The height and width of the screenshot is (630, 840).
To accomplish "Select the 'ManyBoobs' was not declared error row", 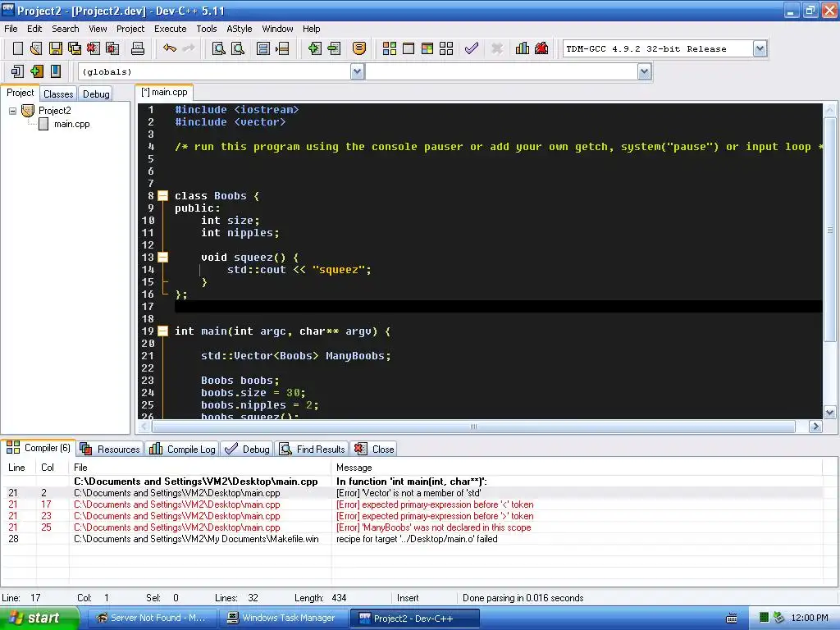I will (412, 527).
